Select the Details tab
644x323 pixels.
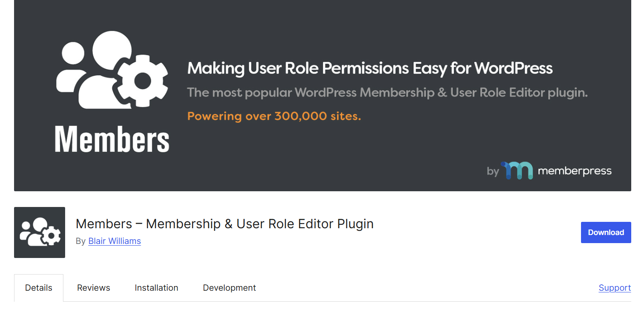point(39,288)
